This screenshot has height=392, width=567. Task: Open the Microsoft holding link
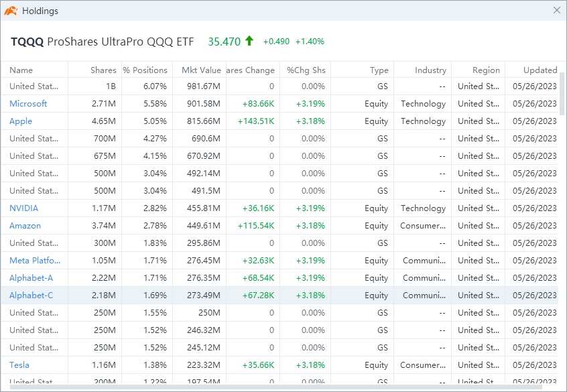click(x=28, y=104)
